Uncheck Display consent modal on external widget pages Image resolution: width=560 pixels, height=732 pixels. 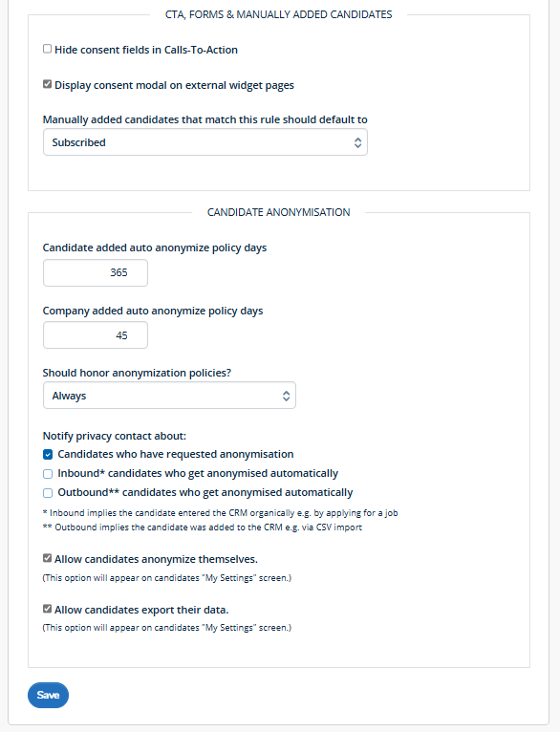pos(47,84)
